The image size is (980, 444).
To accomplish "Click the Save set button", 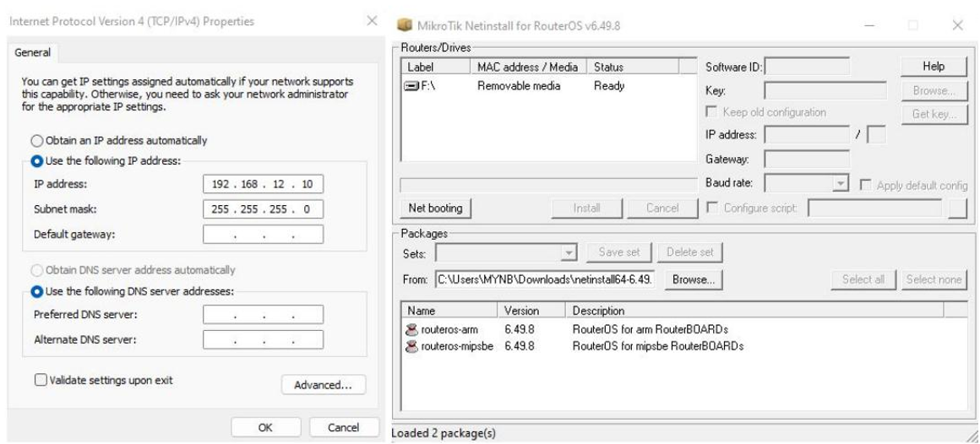I will click(618, 252).
